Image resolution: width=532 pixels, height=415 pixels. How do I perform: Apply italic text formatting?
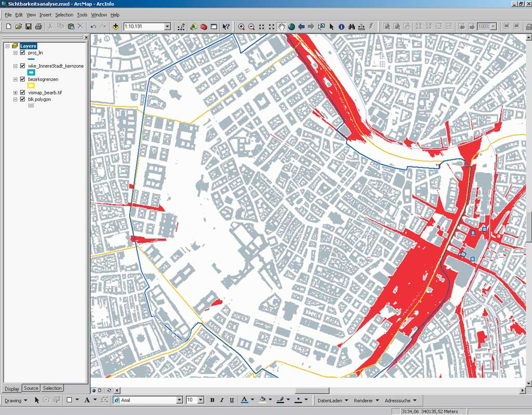pyautogui.click(x=222, y=400)
